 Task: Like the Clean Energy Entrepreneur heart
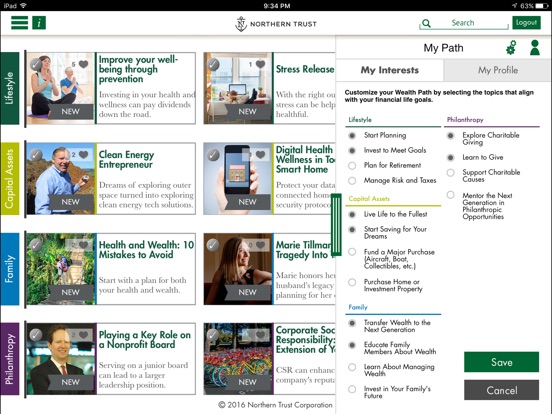coord(83,155)
